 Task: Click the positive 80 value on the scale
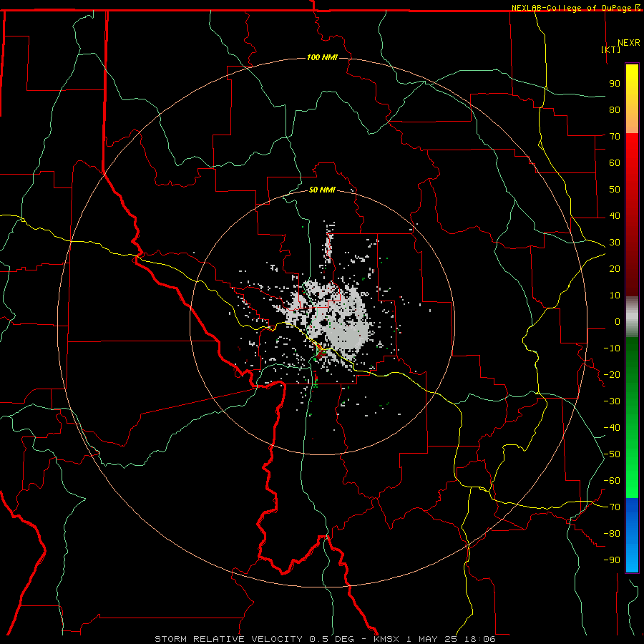coord(615,109)
